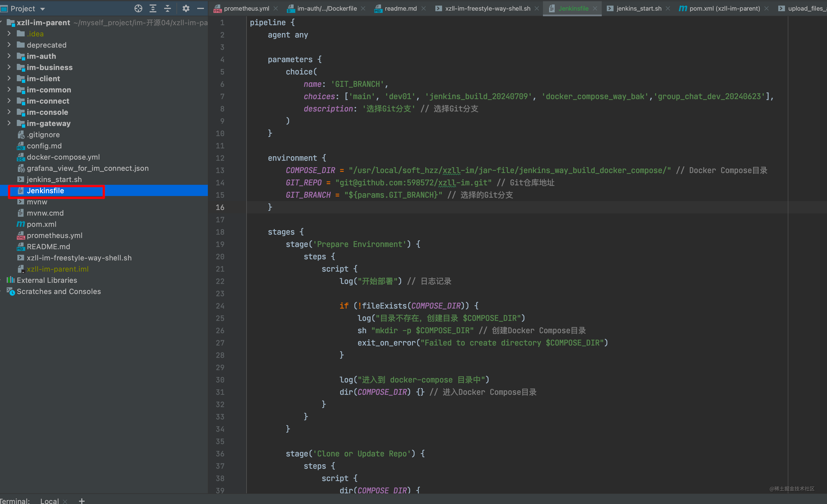The image size is (827, 504).
Task: Select docker-compose.yml in the tree
Action: [x=63, y=157]
